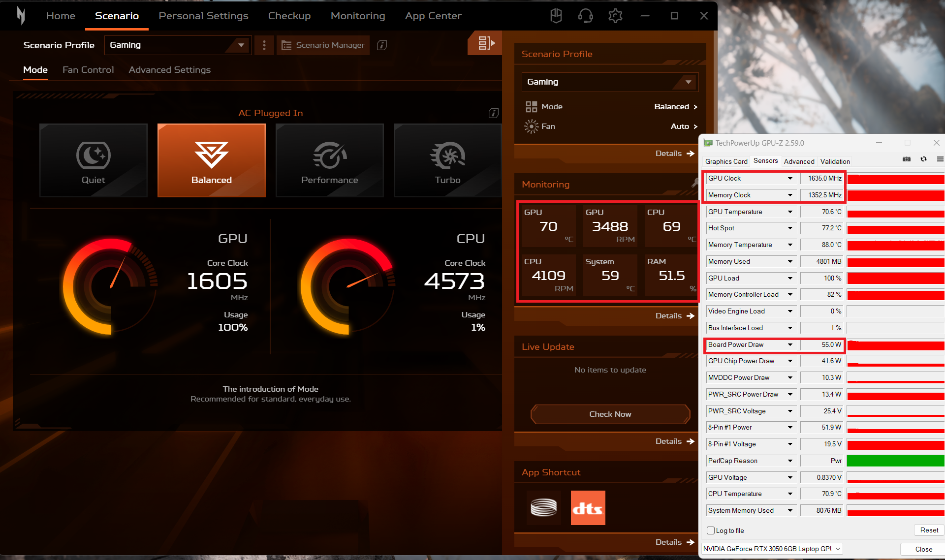Open the Gaming scenario profile dropdown at top
Image resolution: width=945 pixels, height=560 pixels.
coord(178,45)
